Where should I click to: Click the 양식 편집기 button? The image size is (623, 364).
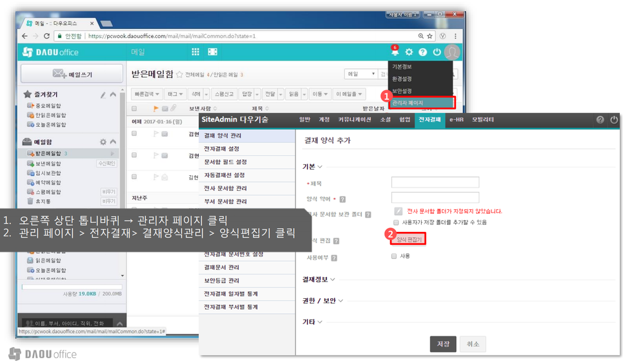pyautogui.click(x=409, y=240)
